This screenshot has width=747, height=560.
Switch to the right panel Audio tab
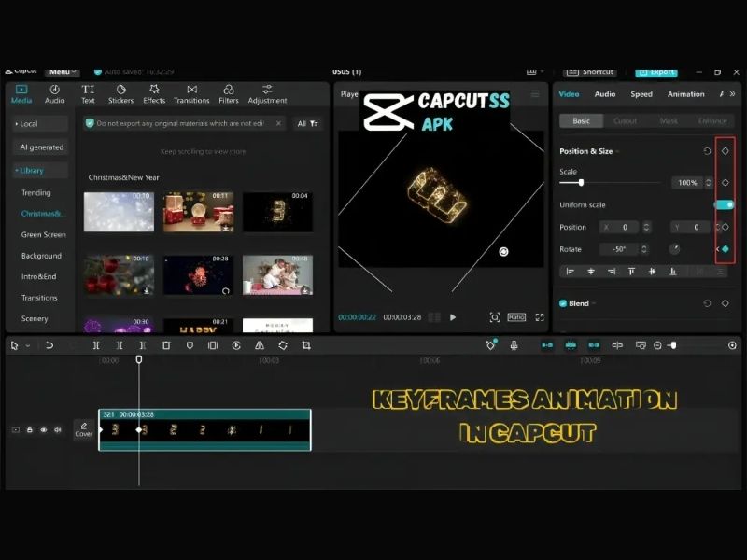pos(604,94)
